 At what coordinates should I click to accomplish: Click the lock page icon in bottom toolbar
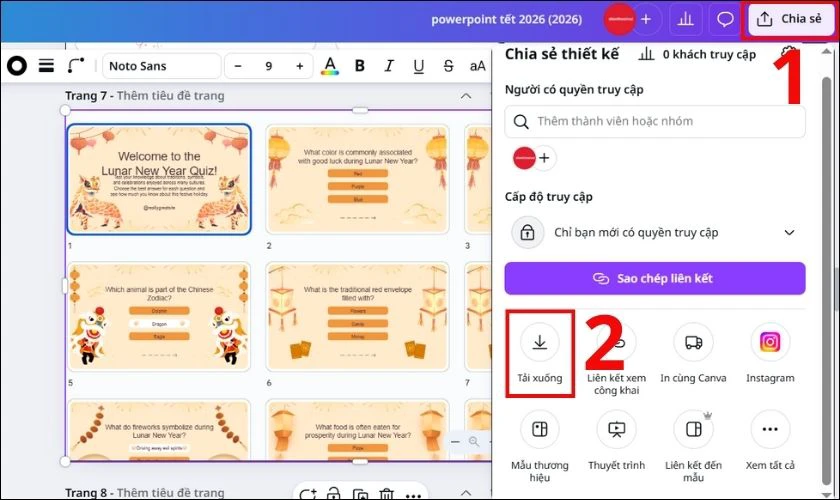click(334, 494)
